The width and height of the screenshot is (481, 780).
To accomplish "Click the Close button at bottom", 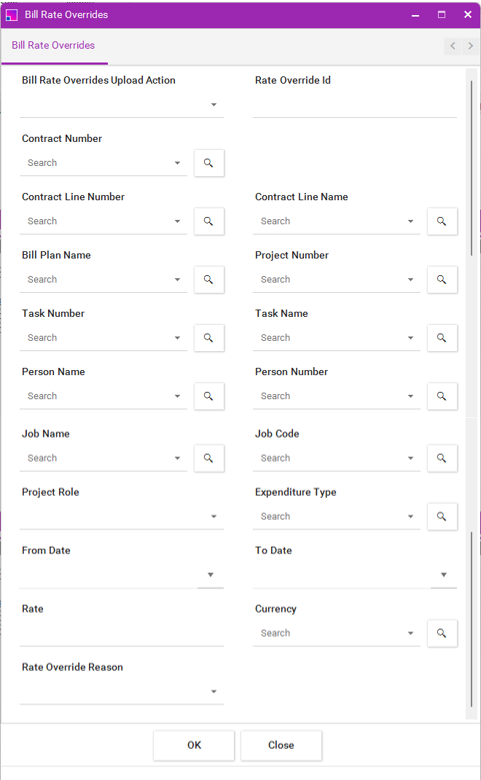I will [281, 745].
